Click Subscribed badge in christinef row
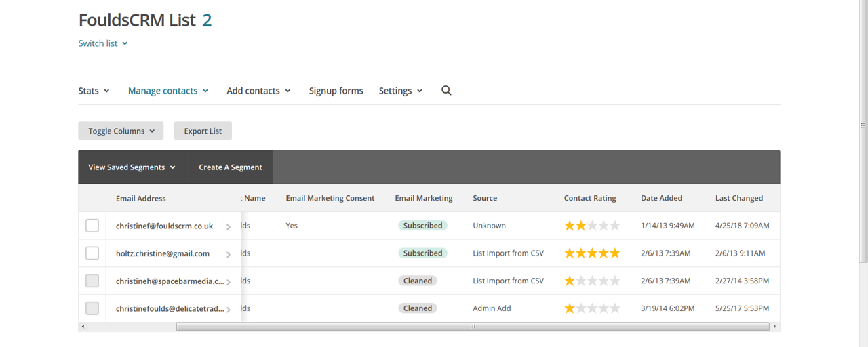 point(422,226)
